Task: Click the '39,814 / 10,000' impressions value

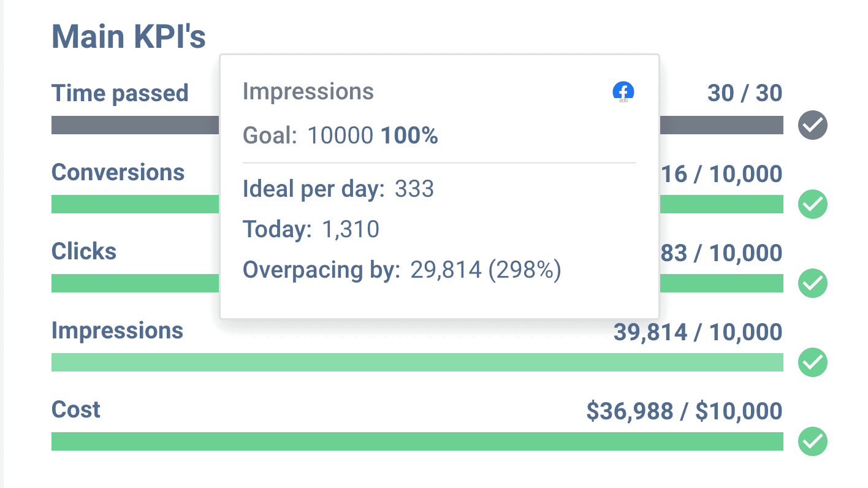Action: tap(698, 332)
